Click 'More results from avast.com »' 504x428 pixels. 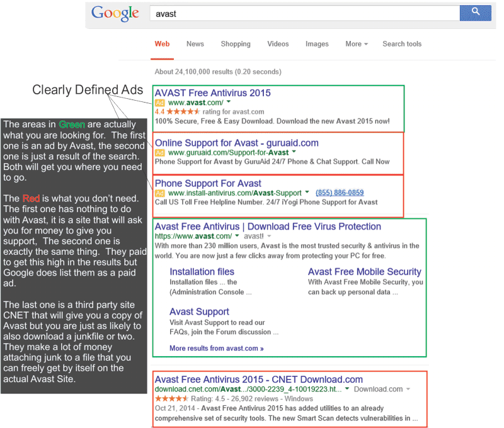click(217, 348)
